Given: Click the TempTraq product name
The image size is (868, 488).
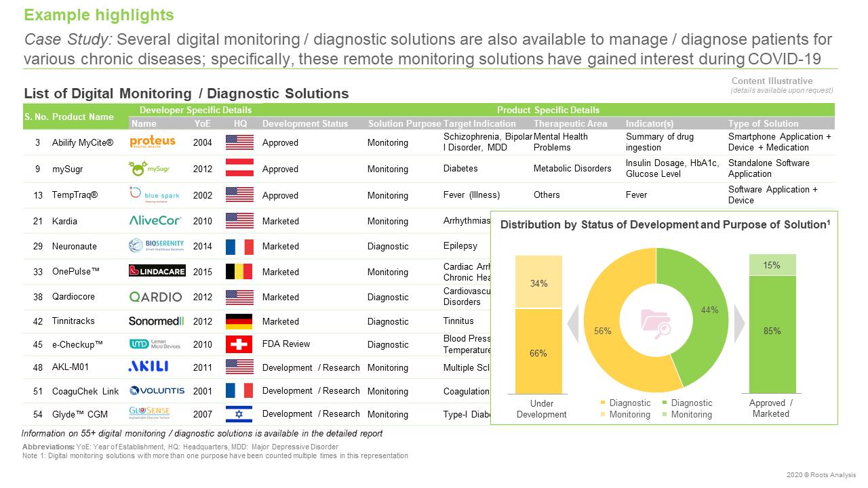Looking at the screenshot, I should pos(75,195).
